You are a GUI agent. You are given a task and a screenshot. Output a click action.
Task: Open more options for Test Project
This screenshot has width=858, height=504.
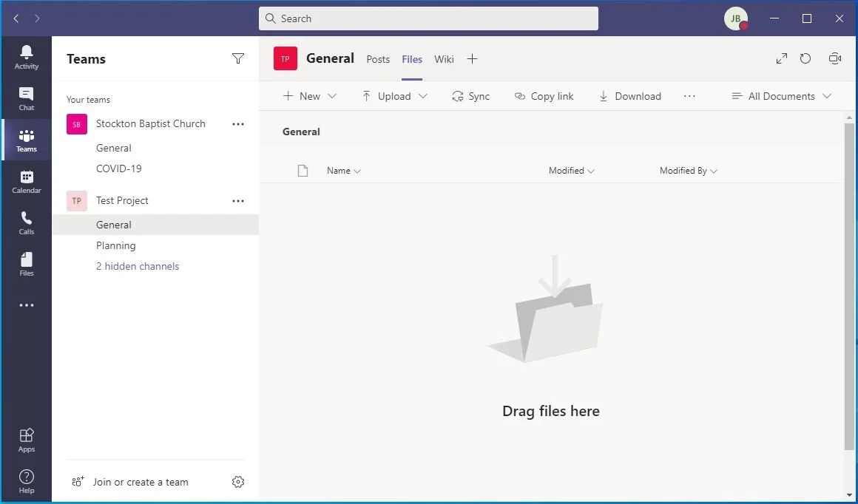[x=238, y=200]
